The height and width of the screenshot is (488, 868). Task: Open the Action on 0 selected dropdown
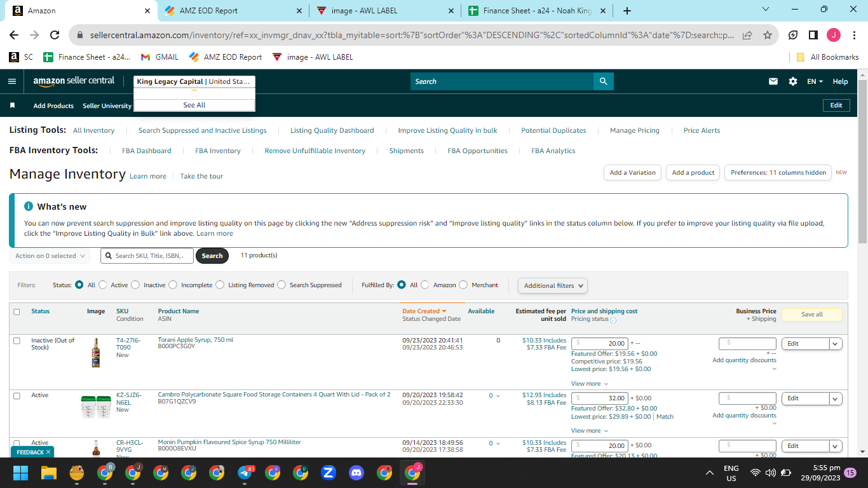click(50, 256)
